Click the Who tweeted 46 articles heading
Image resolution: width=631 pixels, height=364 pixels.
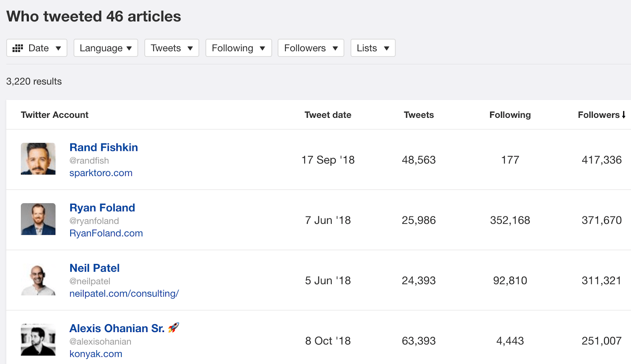pyautogui.click(x=94, y=17)
